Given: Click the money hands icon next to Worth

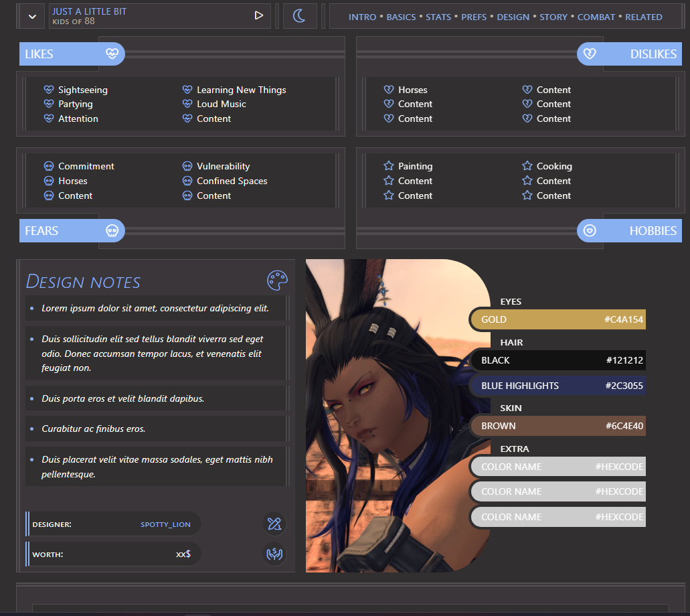Looking at the screenshot, I should tap(274, 554).
